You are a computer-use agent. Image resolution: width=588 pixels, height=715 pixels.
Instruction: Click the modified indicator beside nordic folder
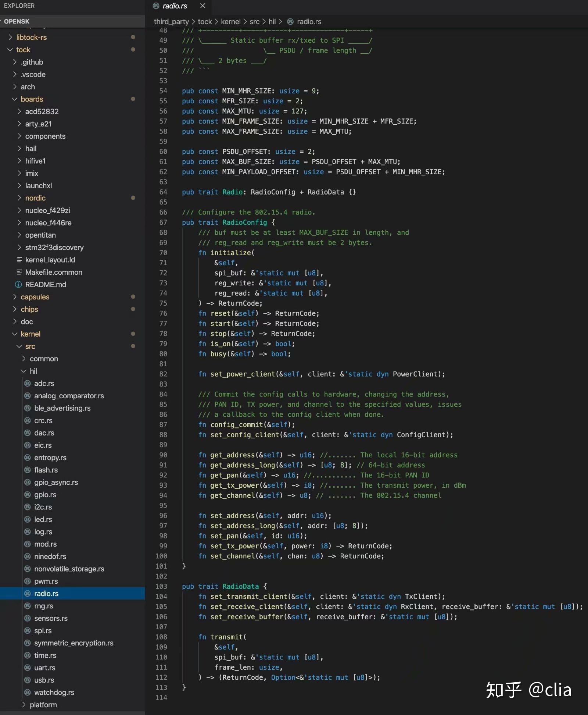point(132,198)
